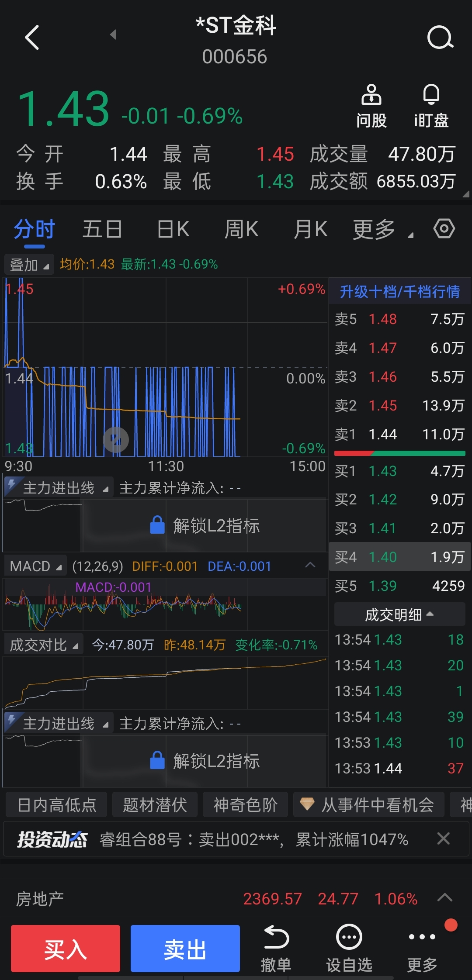This screenshot has height=980, width=472.
Task: Open the 成交对比 indicator dropdown
Action: pos(43,645)
